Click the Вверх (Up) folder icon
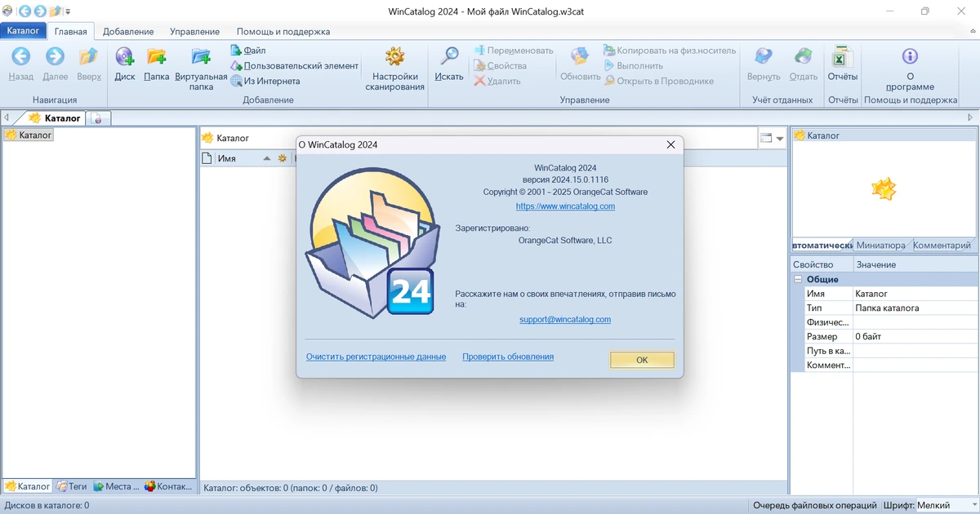980x514 pixels. pyautogui.click(x=89, y=56)
